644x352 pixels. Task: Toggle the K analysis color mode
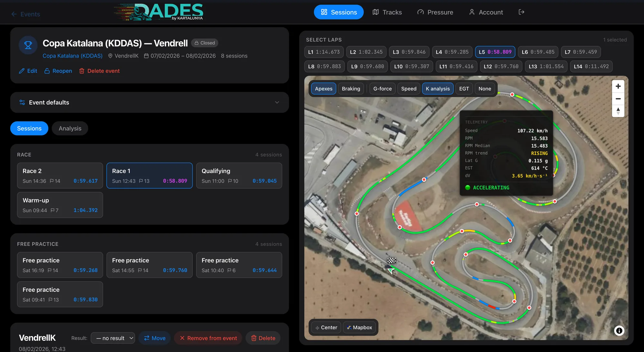tap(438, 88)
